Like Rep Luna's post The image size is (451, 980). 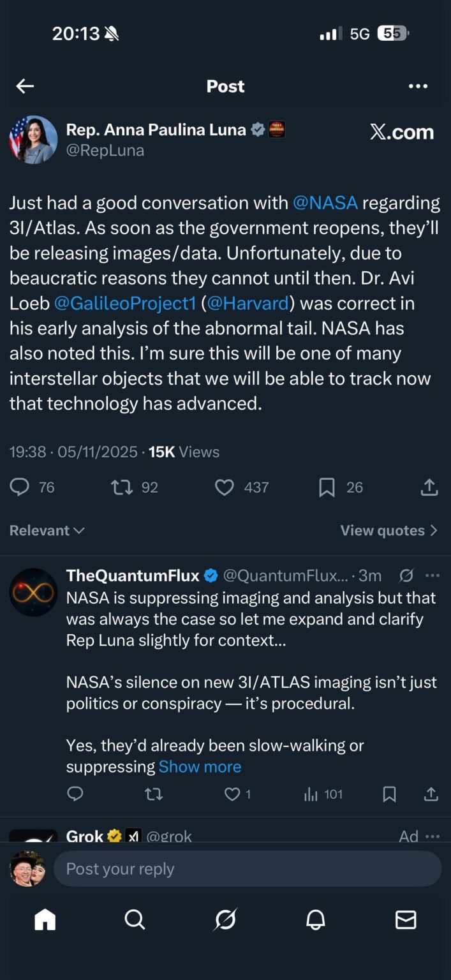[225, 487]
